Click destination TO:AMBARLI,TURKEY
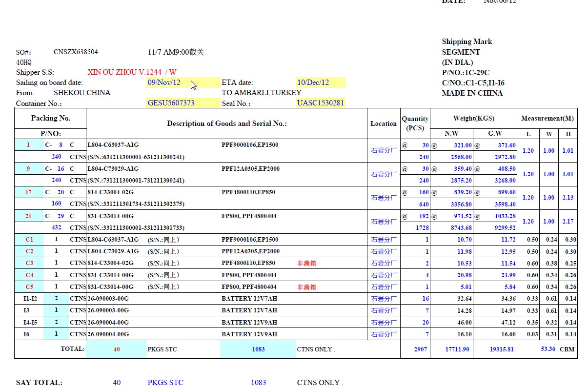 tap(262, 93)
